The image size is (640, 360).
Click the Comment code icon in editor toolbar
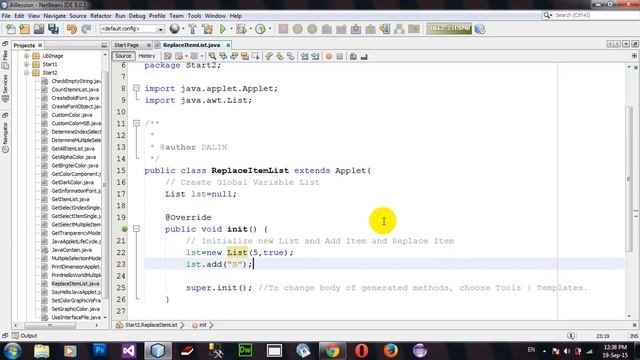(353, 56)
